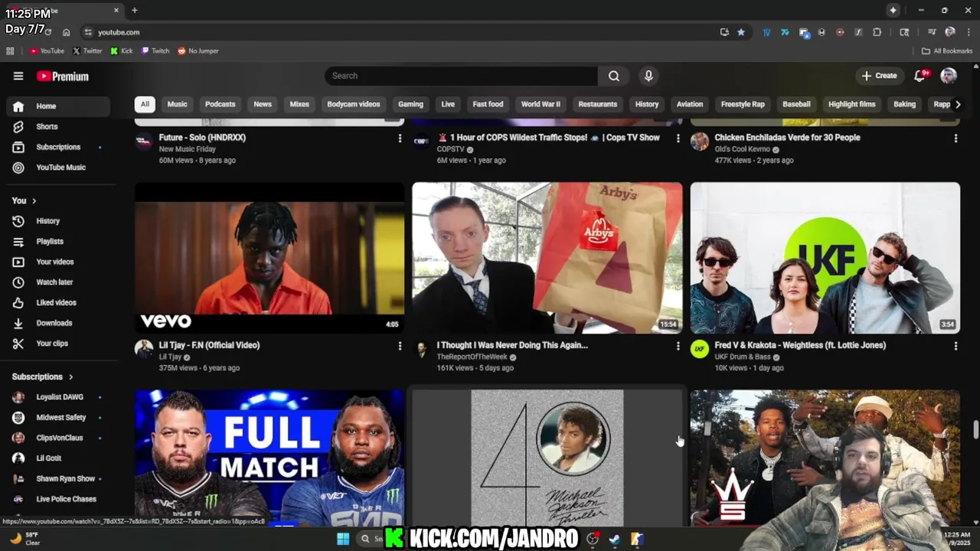Image resolution: width=980 pixels, height=551 pixels.
Task: Open Windows Start menu
Action: click(x=342, y=539)
